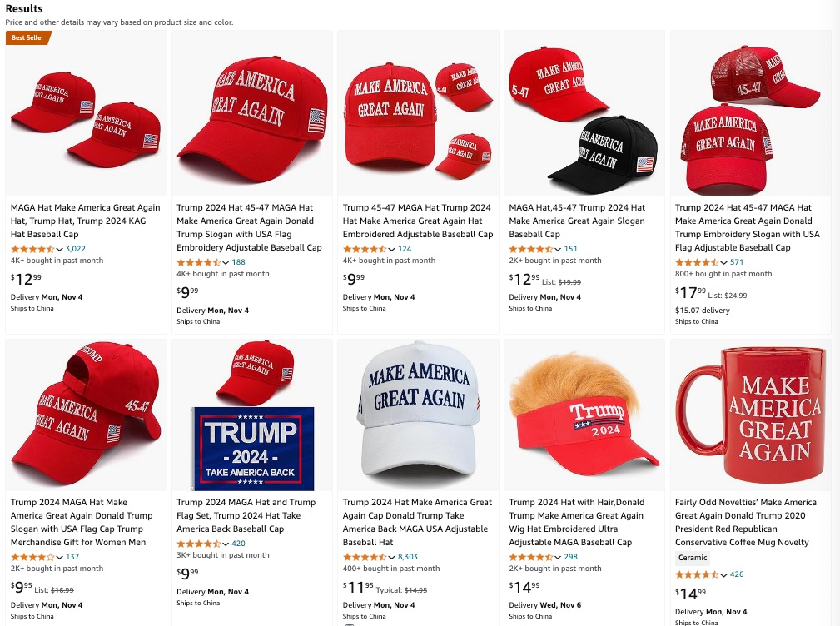This screenshot has height=626, width=840.
Task: Click star rating icons for 151-review hat
Action: 530,249
